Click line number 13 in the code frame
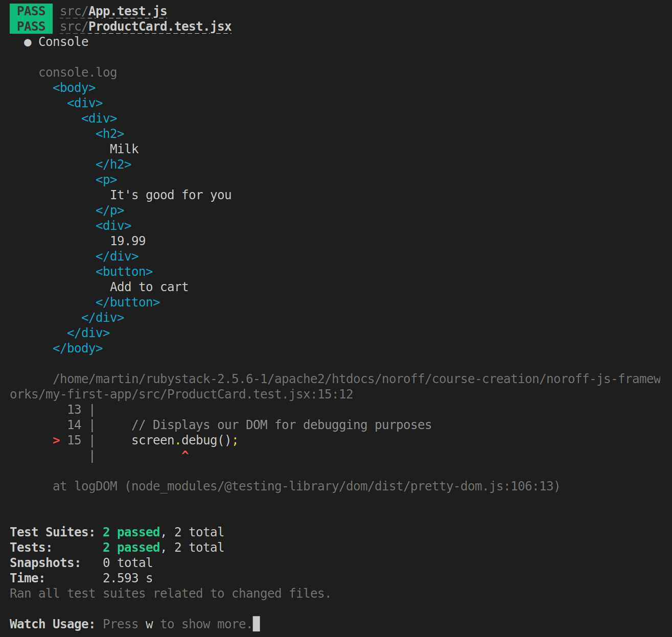The image size is (672, 637). [x=74, y=410]
